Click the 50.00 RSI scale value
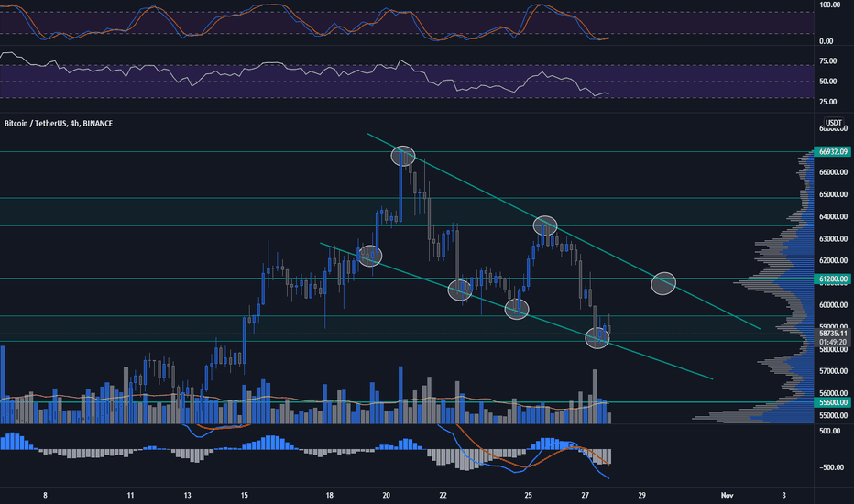854x504 pixels. click(x=827, y=82)
